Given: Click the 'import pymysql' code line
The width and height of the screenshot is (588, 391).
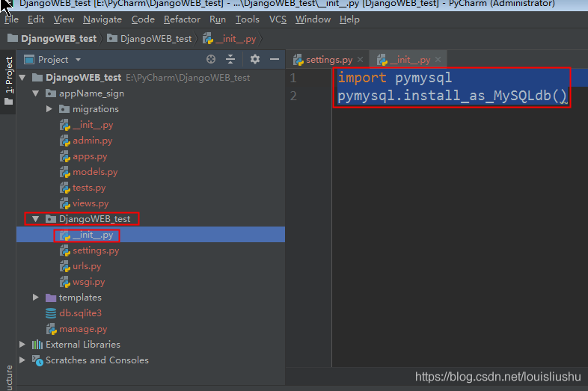Looking at the screenshot, I should click(x=394, y=78).
